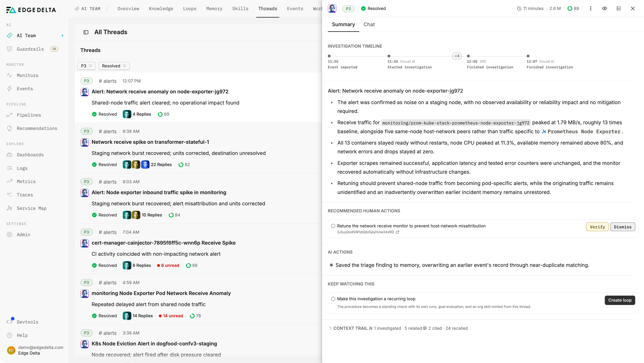Expand the +4 hidden timeline steps
644x363 pixels.
point(457,56)
